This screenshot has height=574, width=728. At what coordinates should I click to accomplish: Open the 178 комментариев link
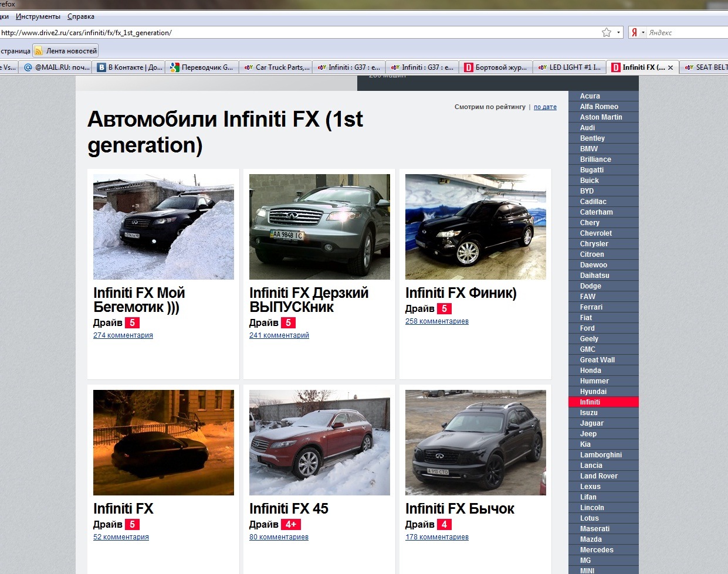pyautogui.click(x=437, y=537)
